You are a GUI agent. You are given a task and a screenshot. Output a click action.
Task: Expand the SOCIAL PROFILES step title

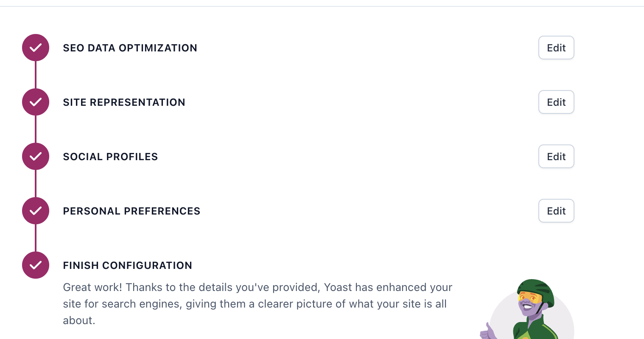point(110,157)
